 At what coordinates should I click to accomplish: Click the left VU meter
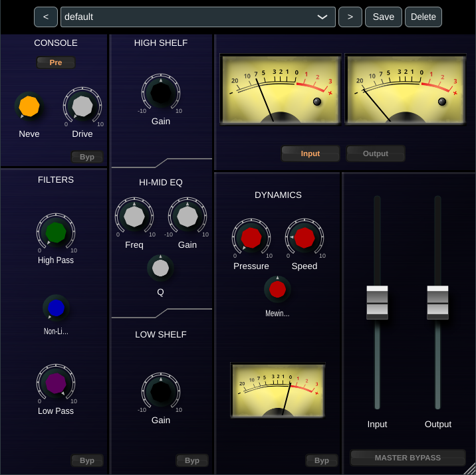281,90
